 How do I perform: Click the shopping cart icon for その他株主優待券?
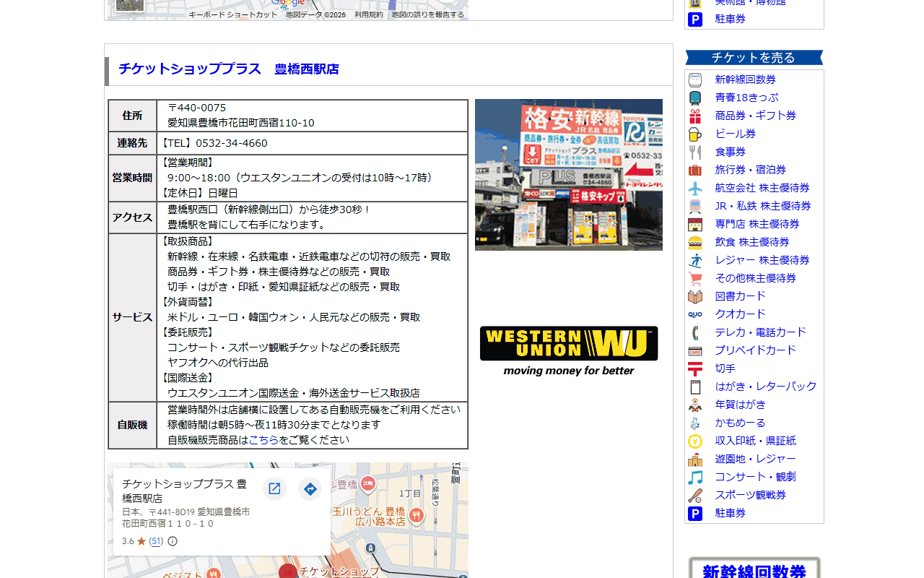[695, 278]
